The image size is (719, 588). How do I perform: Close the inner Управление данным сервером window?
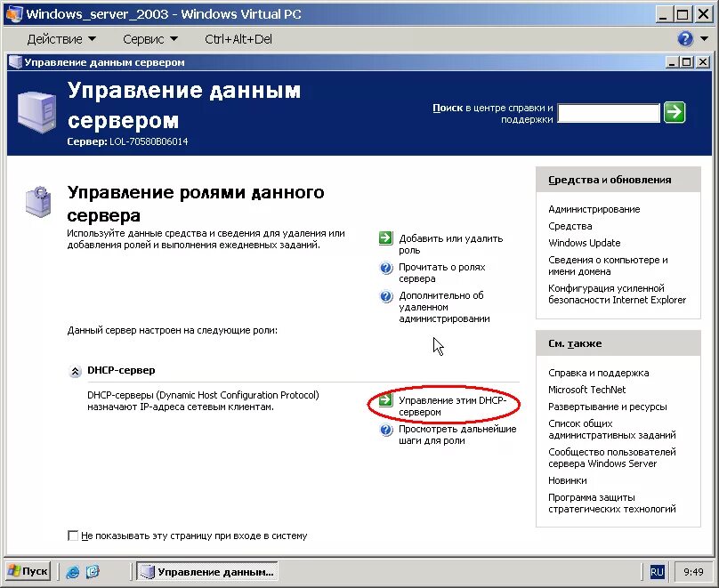702,62
